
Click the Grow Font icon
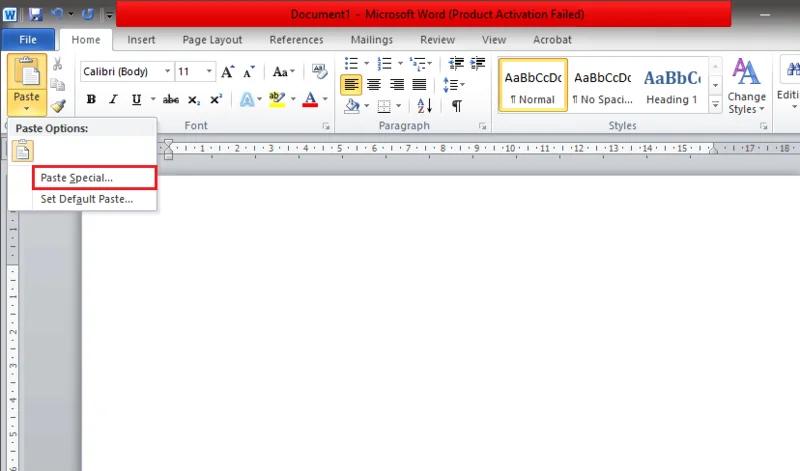228,72
